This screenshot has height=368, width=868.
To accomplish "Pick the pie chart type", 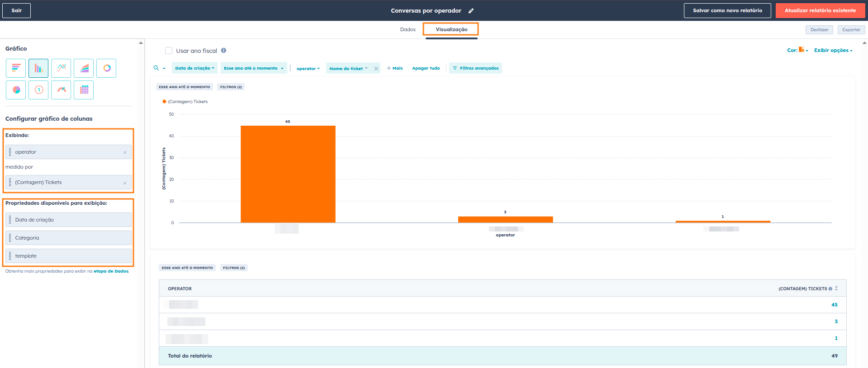I will (16, 90).
